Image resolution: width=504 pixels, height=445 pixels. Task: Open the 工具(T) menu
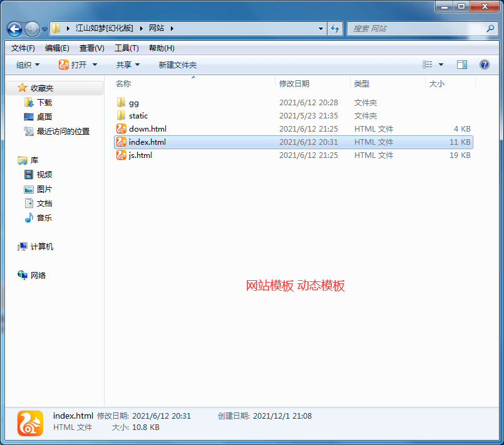tap(126, 48)
